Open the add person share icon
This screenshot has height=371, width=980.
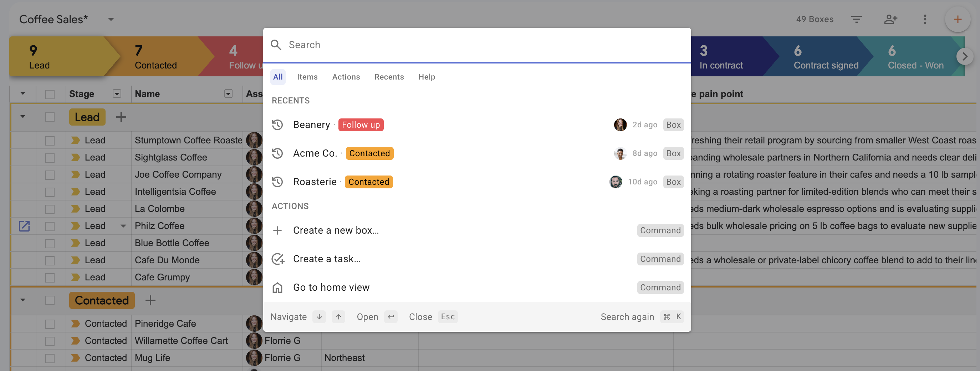tap(890, 19)
